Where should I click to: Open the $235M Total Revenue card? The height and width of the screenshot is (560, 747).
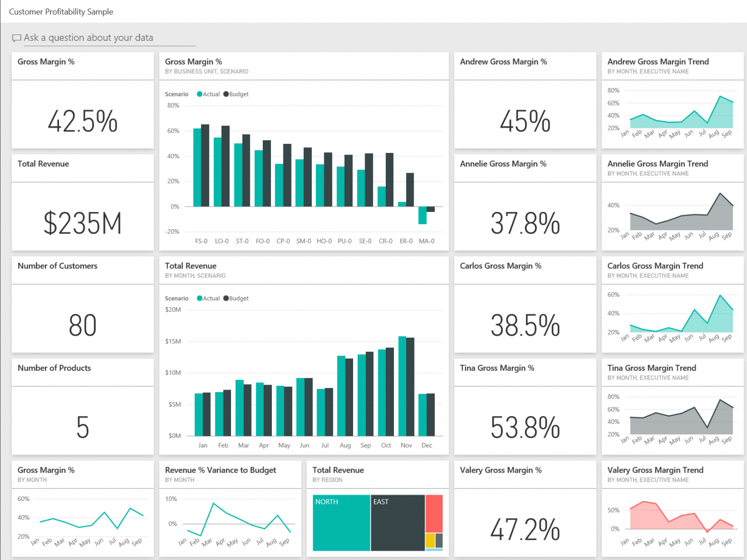[x=83, y=223]
